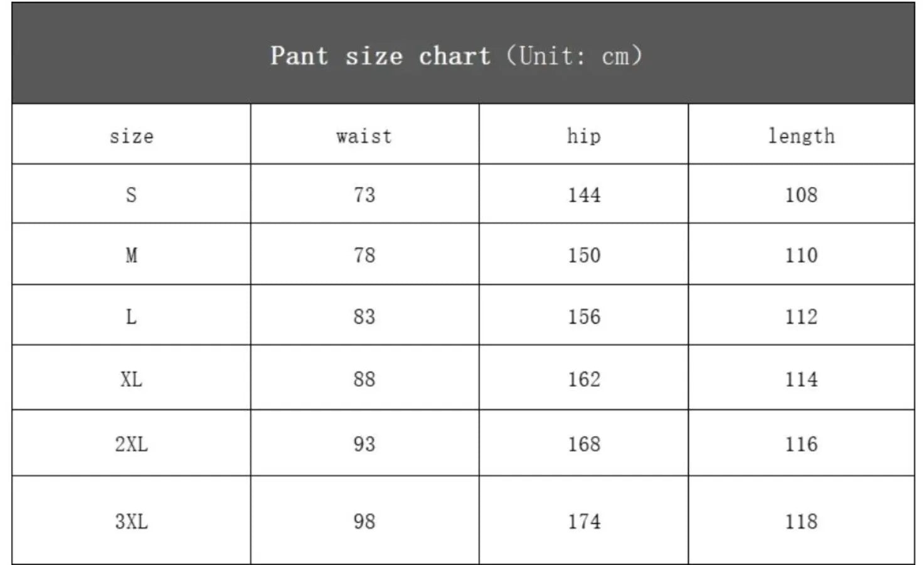Image resolution: width=924 pixels, height=565 pixels.
Task: Click waist value 73 for size S
Action: pyautogui.click(x=364, y=195)
